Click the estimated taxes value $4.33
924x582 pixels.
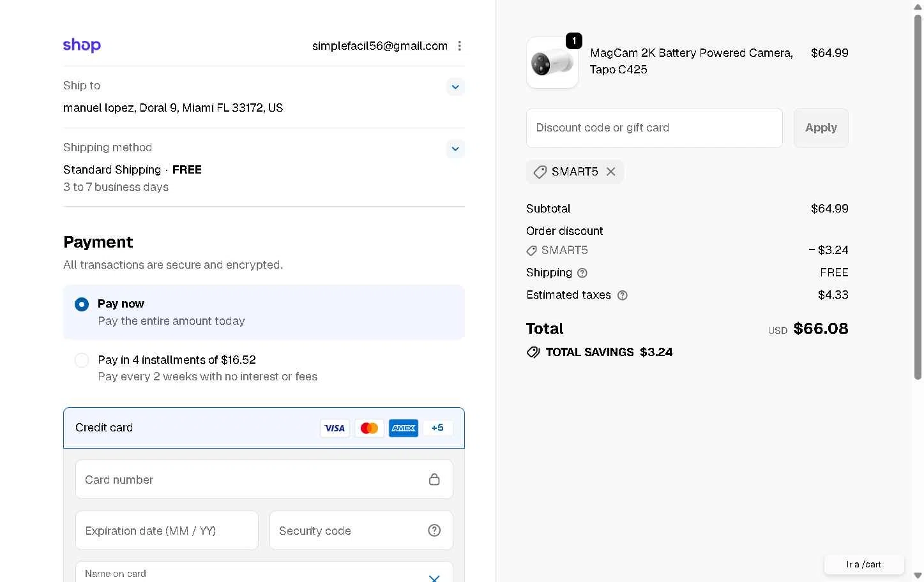[833, 295]
